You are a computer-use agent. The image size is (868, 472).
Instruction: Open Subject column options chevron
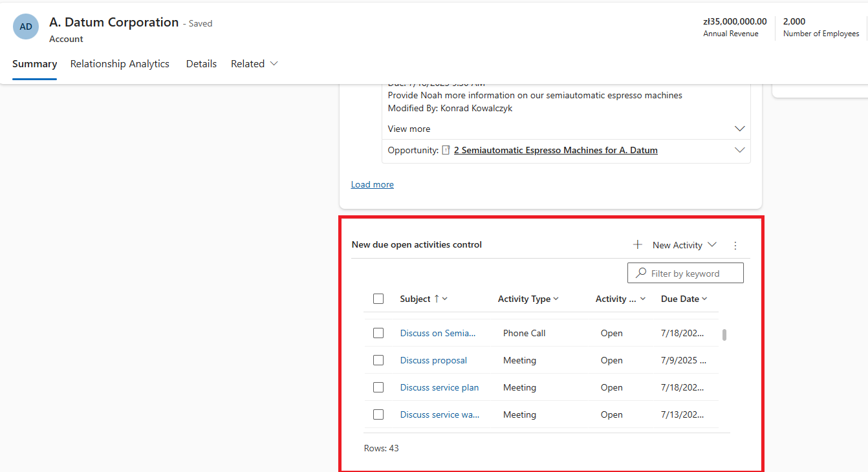[445, 299]
